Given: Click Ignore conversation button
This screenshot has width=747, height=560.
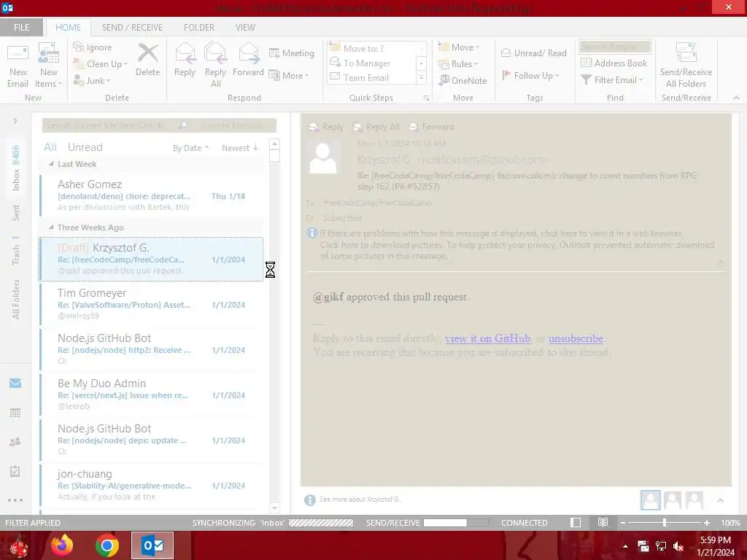Looking at the screenshot, I should (x=93, y=47).
